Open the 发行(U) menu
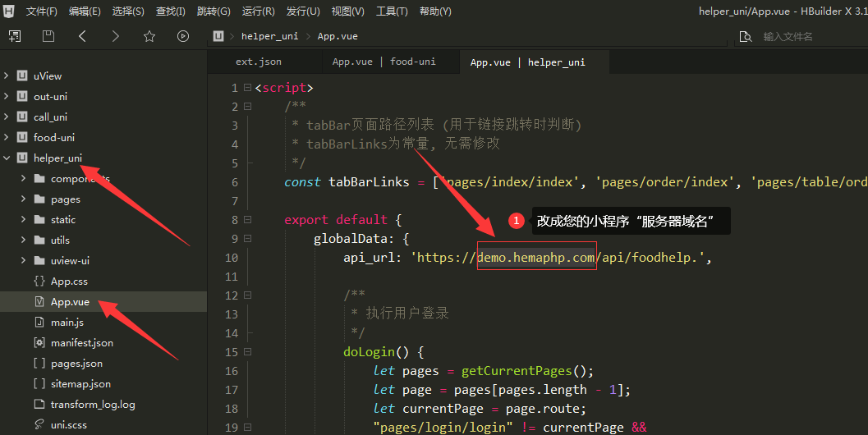 303,11
